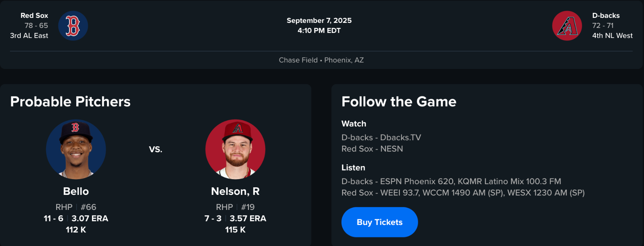Click the D-backs team name in header
The image size is (644, 246).
click(x=606, y=15)
